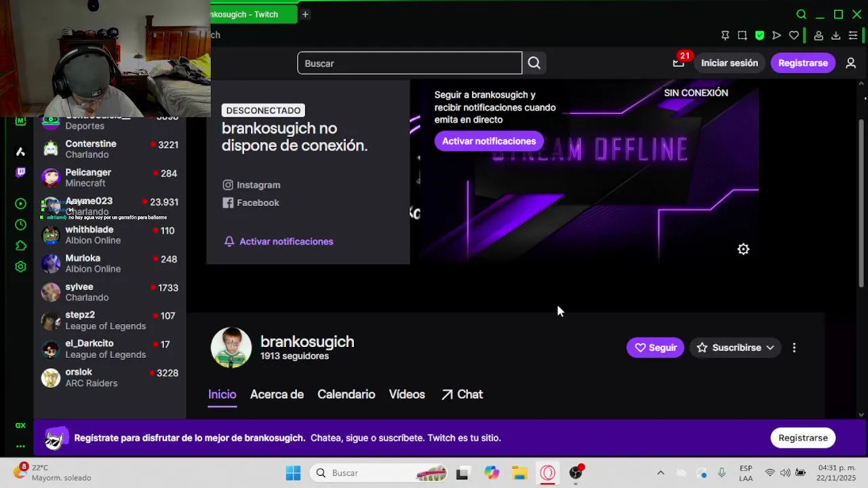Select the brankosugich - Twitch browser tab

coord(254,14)
